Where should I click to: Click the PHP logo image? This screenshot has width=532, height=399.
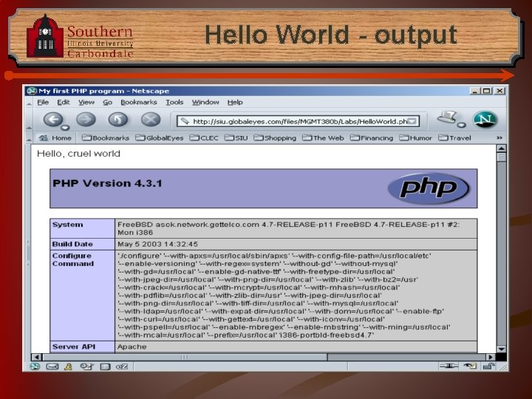pos(429,188)
